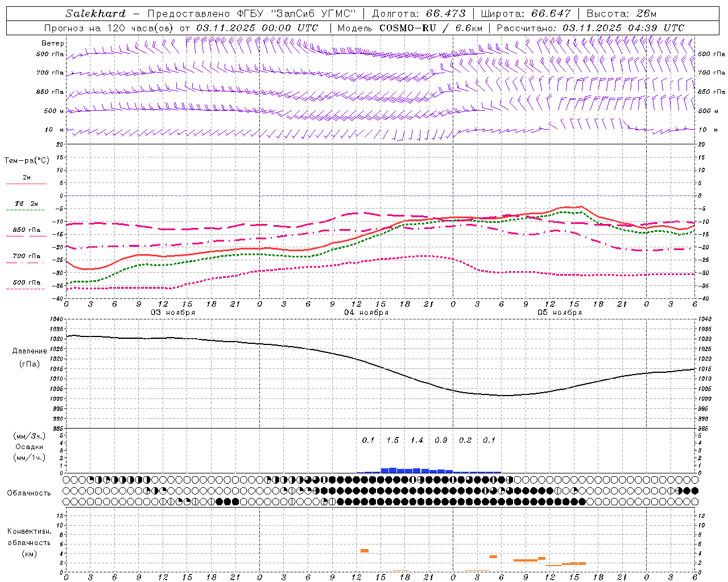Click the '(мм/3ч.)' precipitation unit label

coord(30,436)
